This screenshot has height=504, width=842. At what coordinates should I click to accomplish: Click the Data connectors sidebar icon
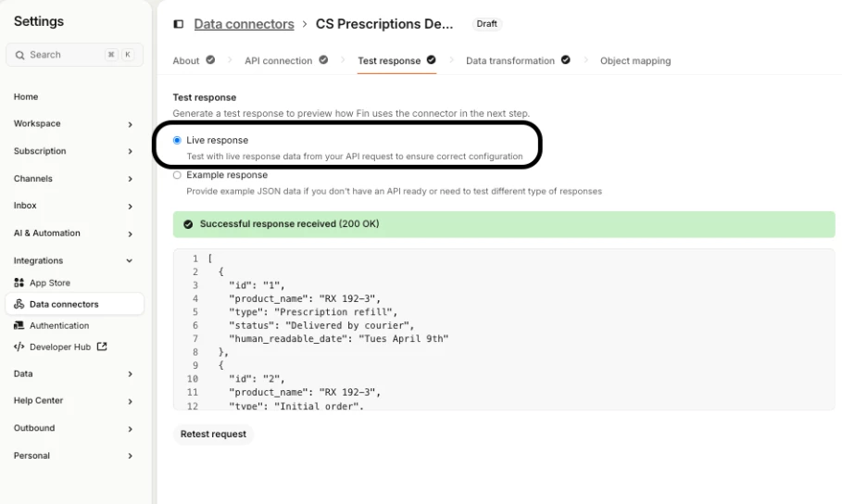click(x=19, y=304)
